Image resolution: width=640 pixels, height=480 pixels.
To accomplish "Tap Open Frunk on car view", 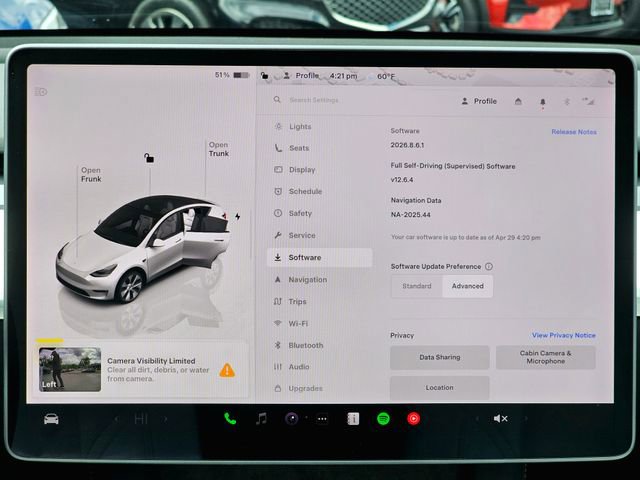I will [91, 175].
